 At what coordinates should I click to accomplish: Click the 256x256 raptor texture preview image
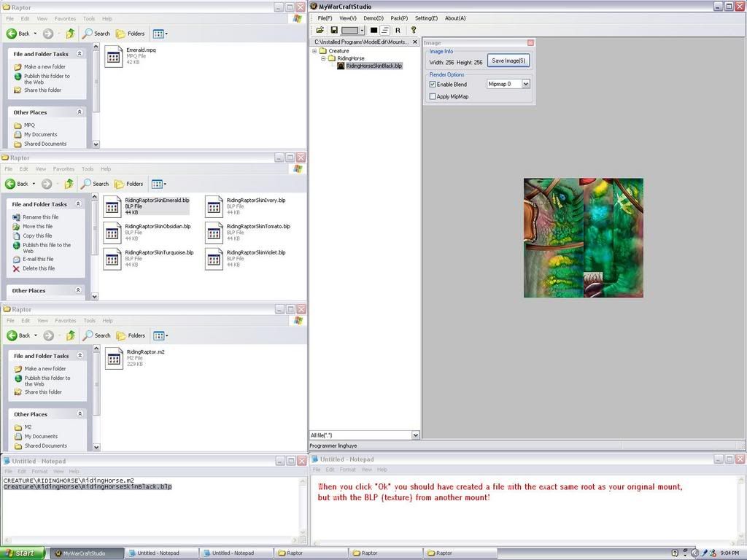[584, 238]
